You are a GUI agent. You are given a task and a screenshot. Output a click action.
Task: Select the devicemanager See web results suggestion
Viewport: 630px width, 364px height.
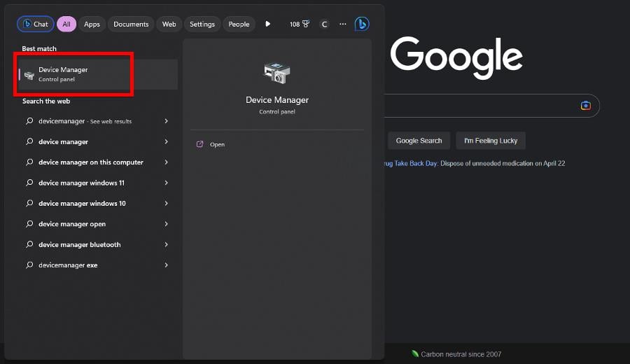[85, 121]
